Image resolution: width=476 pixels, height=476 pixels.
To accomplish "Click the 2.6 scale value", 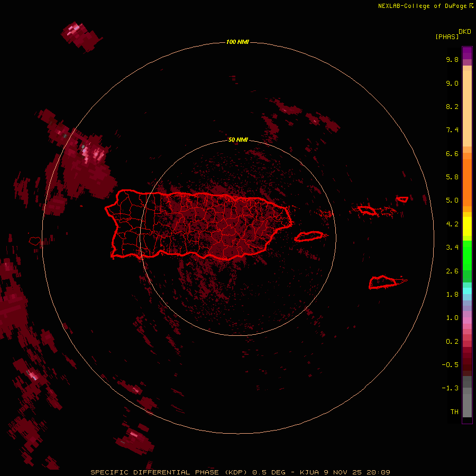I will 452,271.
